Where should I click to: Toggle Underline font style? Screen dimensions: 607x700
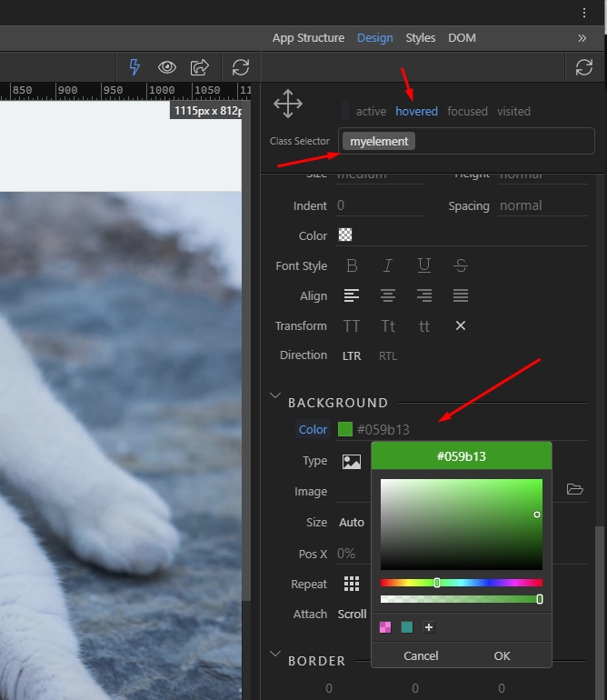coord(424,265)
